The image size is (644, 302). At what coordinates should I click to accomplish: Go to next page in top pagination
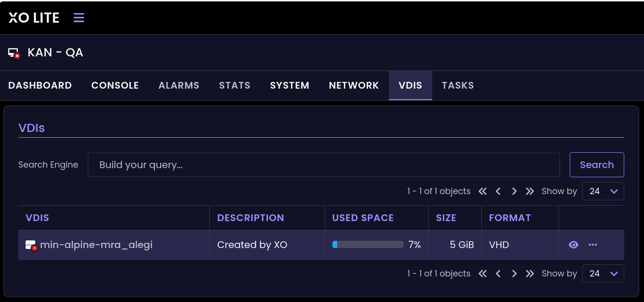click(514, 191)
